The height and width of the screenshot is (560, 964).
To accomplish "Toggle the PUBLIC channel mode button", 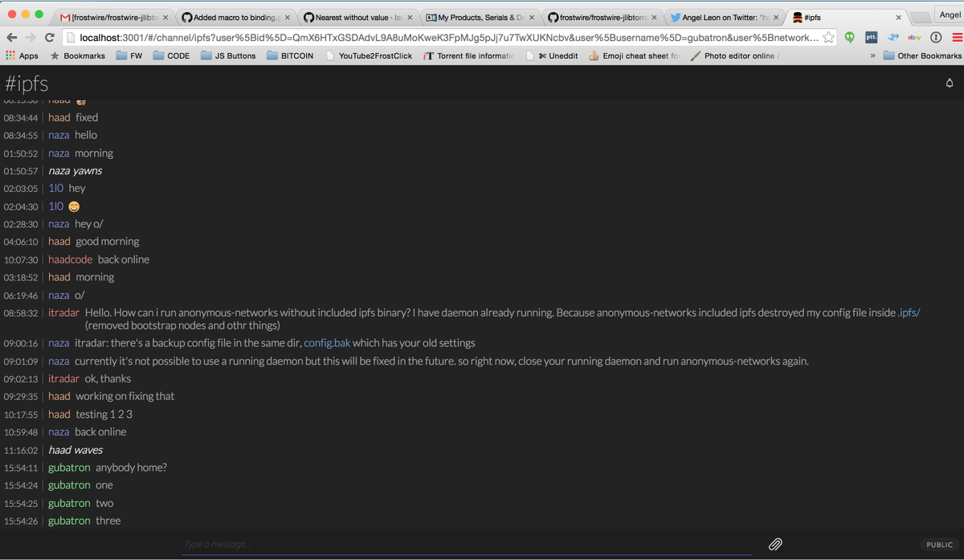I will [939, 545].
